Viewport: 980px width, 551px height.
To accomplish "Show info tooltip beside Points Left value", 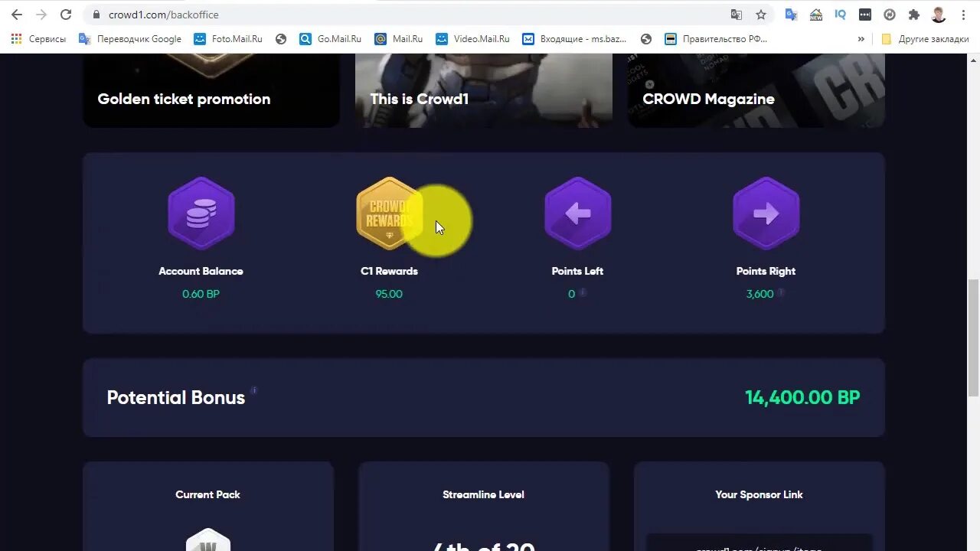I will (583, 292).
